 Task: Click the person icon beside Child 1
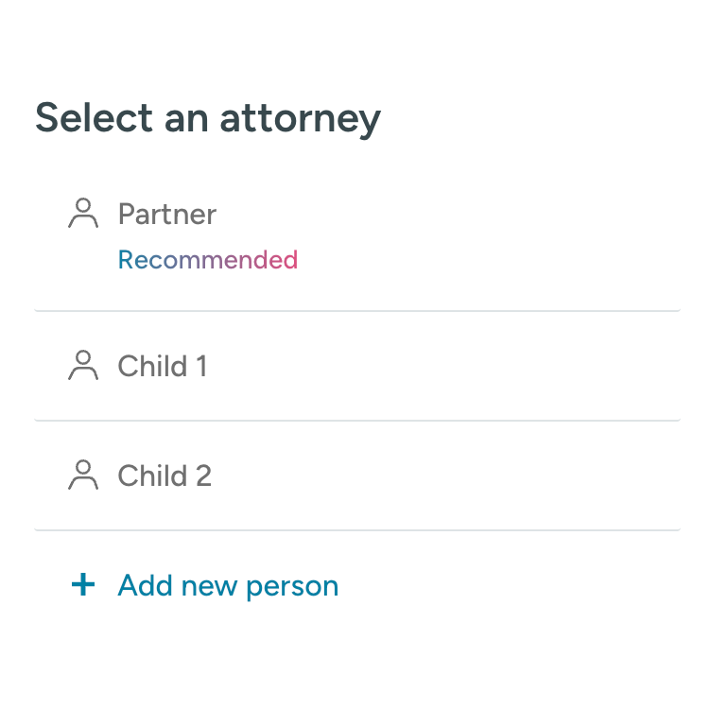[83, 365]
